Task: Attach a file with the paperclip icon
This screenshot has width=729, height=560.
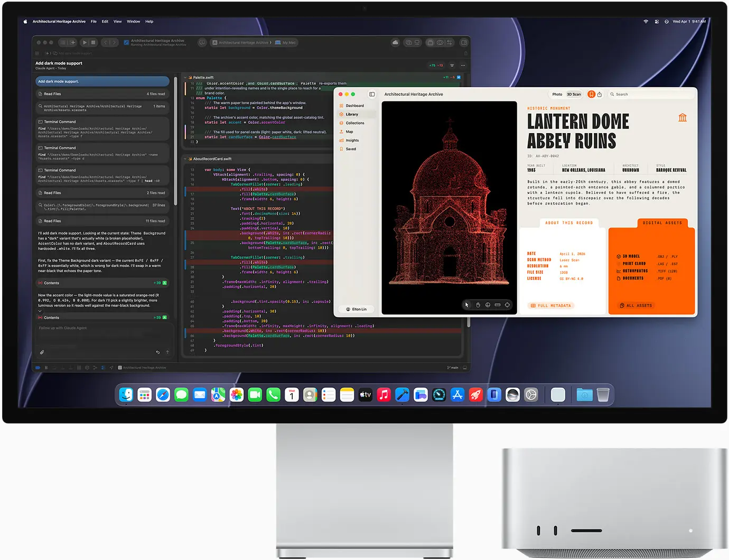Action: click(42, 352)
